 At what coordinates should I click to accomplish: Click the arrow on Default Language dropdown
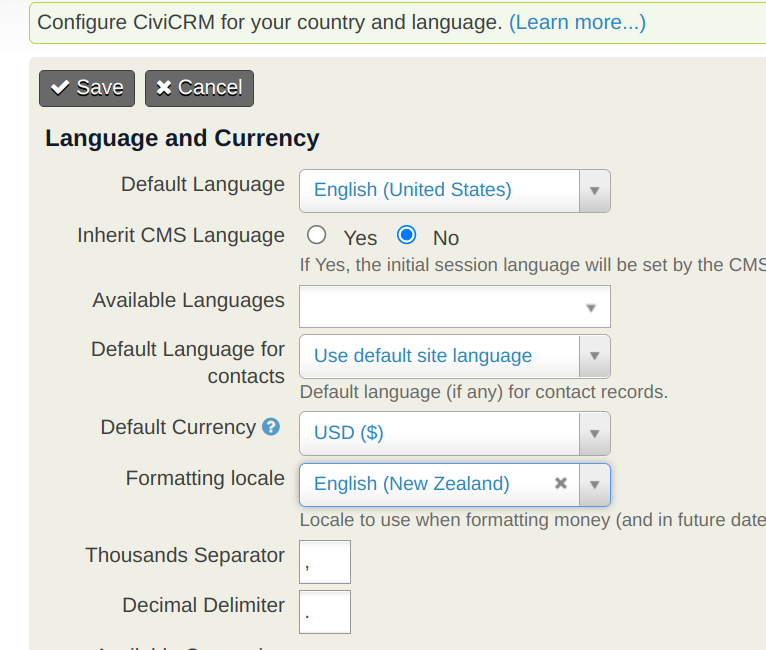coord(594,190)
